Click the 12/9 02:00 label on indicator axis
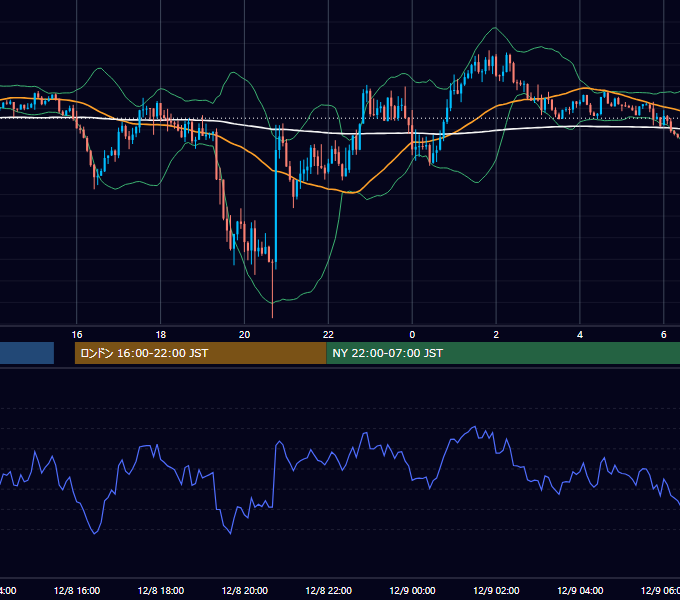 496,591
